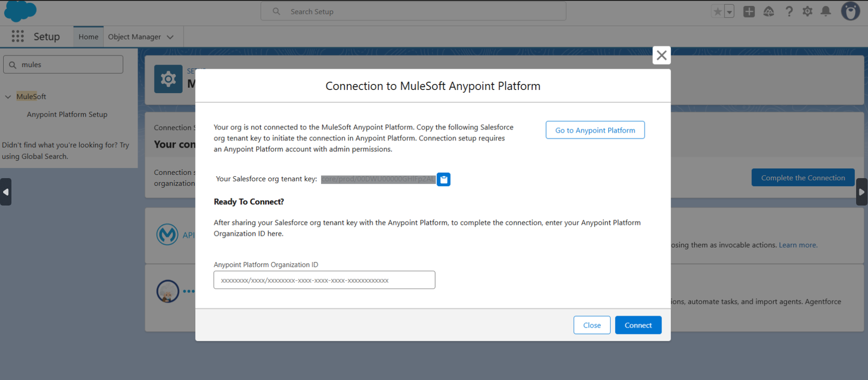The image size is (868, 380).
Task: Open the Help question mark icon
Action: click(x=789, y=11)
